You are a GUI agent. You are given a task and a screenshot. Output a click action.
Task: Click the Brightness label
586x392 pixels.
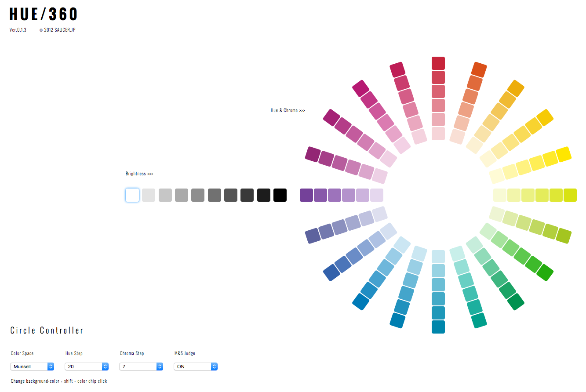coord(139,174)
